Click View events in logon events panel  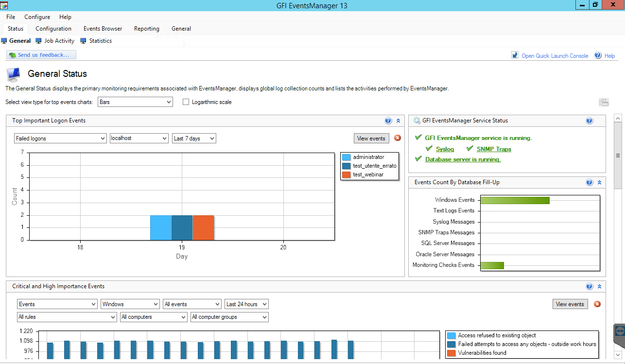pyautogui.click(x=371, y=139)
